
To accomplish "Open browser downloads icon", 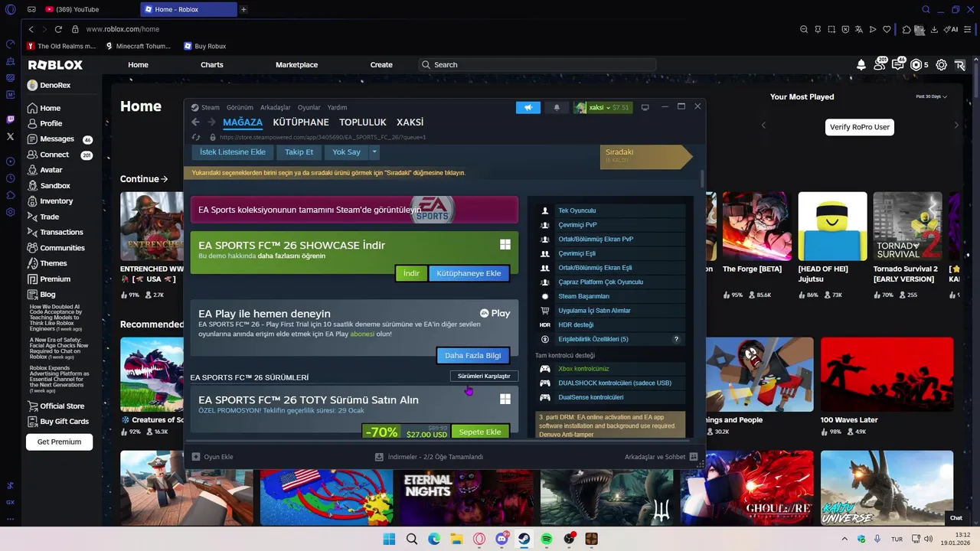I will (x=934, y=29).
